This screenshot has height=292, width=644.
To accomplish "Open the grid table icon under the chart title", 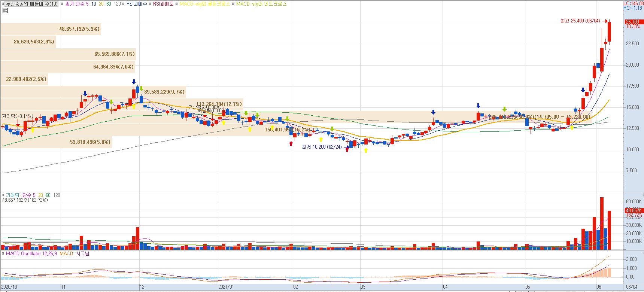I will click(x=5, y=10).
